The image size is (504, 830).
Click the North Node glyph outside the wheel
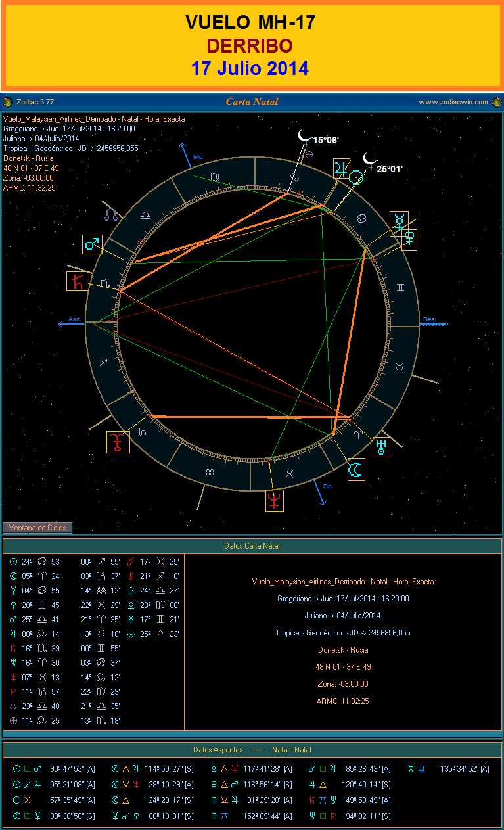(112, 214)
